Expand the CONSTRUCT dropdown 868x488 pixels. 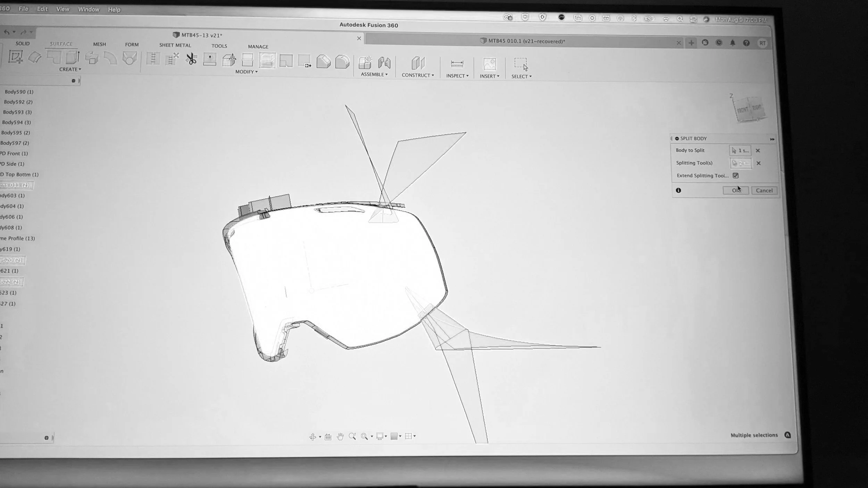417,75
